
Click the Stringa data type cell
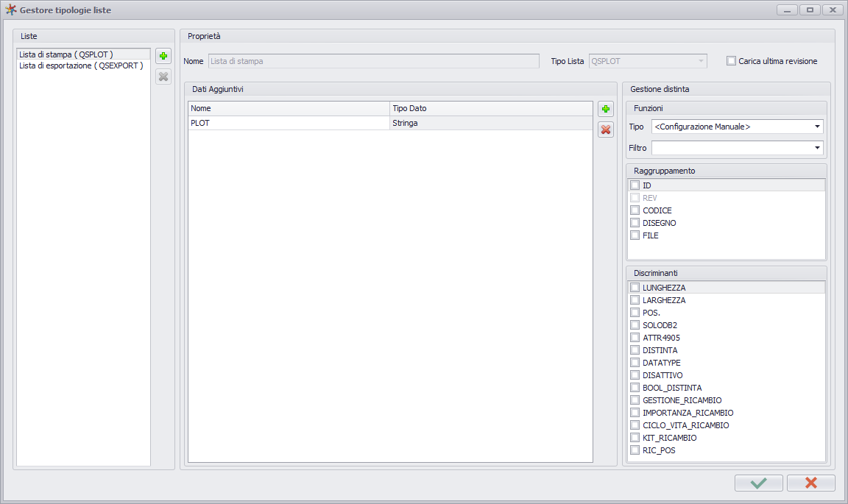tap(491, 124)
